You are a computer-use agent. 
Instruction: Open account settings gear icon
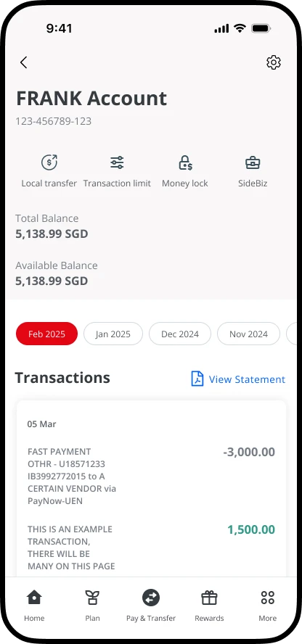pyautogui.click(x=273, y=62)
